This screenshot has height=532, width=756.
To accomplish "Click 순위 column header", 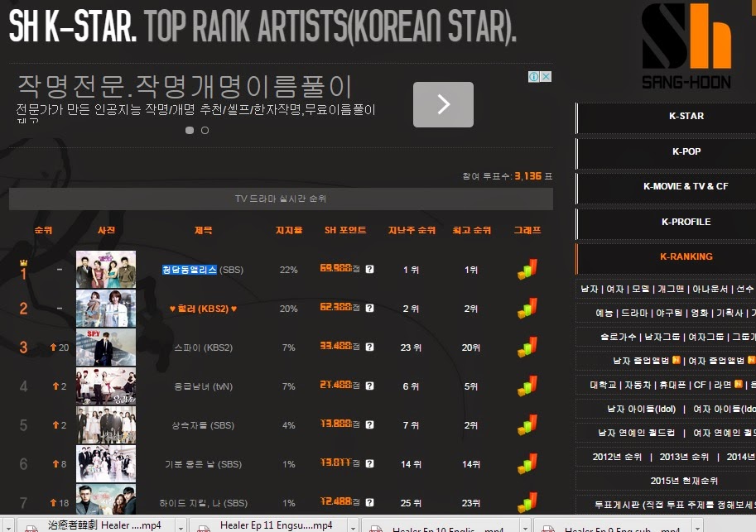I will (x=43, y=230).
